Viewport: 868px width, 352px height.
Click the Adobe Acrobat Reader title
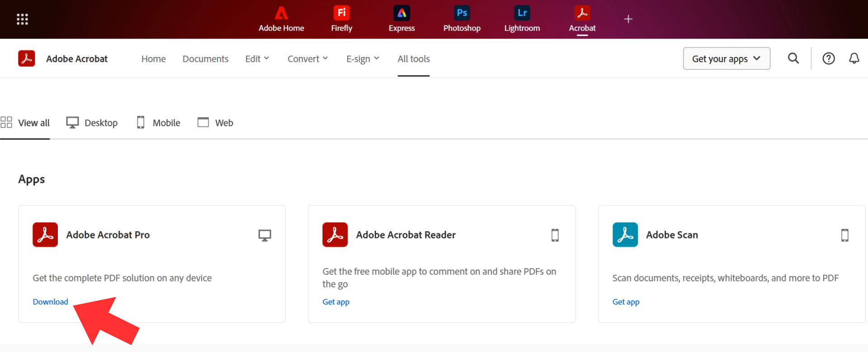pos(406,235)
